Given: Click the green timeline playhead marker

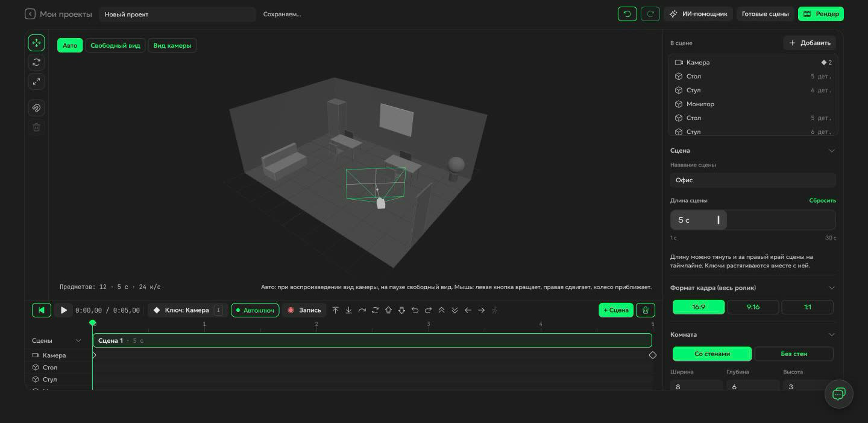Looking at the screenshot, I should [x=92, y=323].
